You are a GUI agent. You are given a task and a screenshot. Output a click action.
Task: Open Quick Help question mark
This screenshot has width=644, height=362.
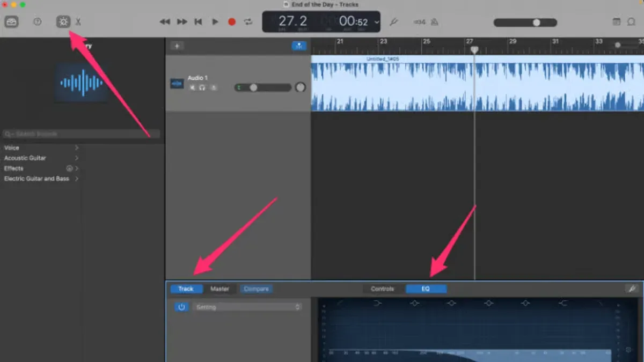[37, 22]
